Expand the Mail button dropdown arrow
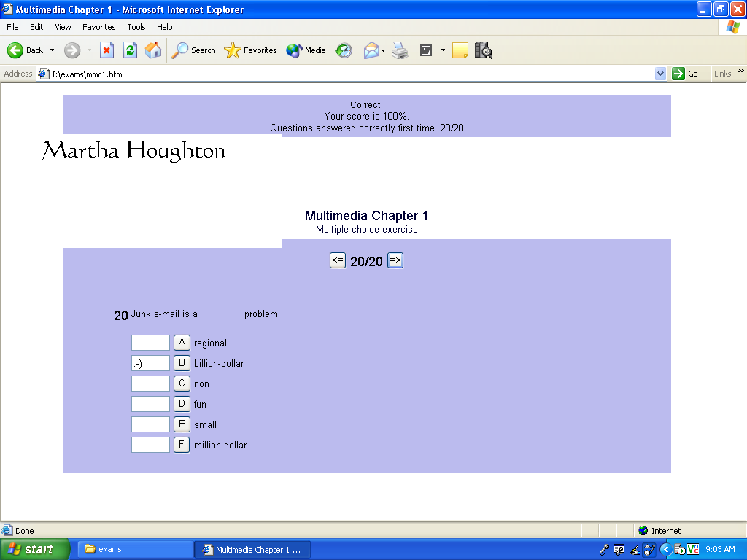Viewport: 747px width, 560px height. coord(384,50)
